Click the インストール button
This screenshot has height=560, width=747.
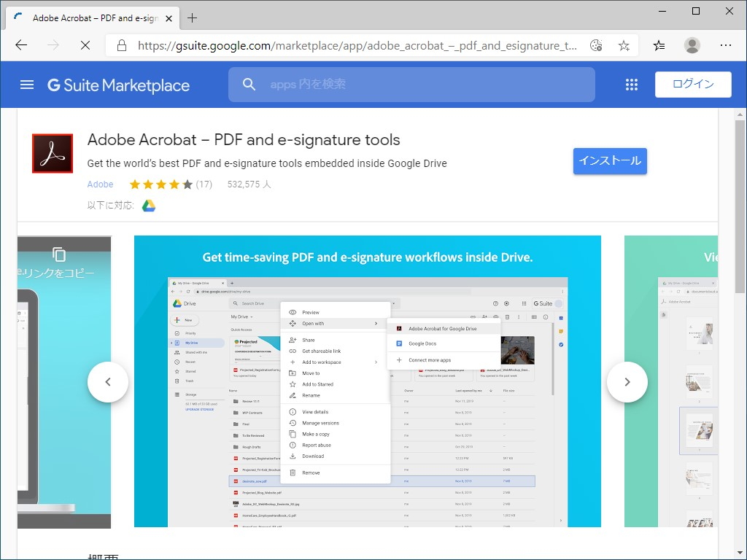[x=610, y=161]
